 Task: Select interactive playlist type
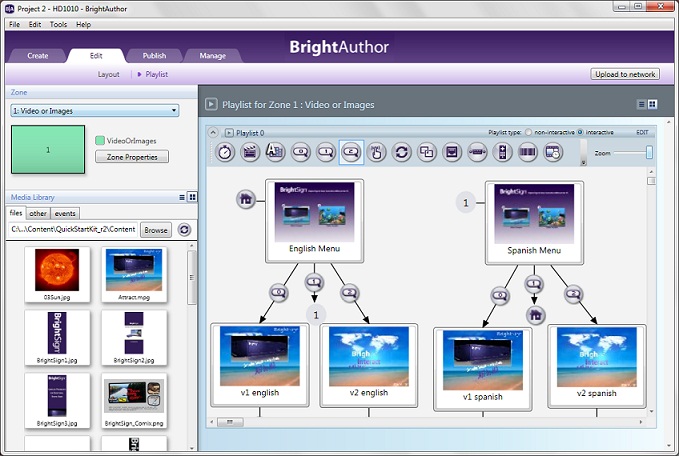[x=580, y=132]
